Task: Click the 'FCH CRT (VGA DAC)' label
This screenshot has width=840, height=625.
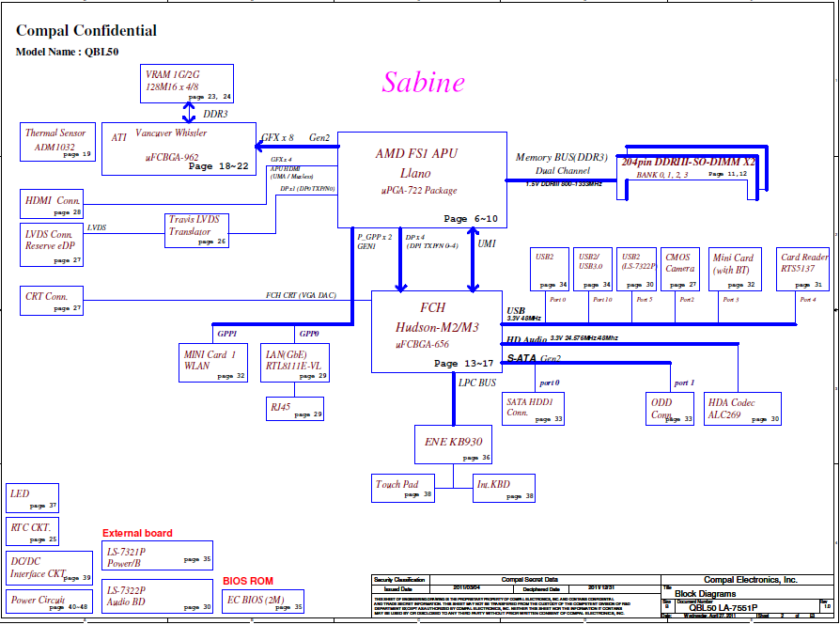Action: pos(301,295)
